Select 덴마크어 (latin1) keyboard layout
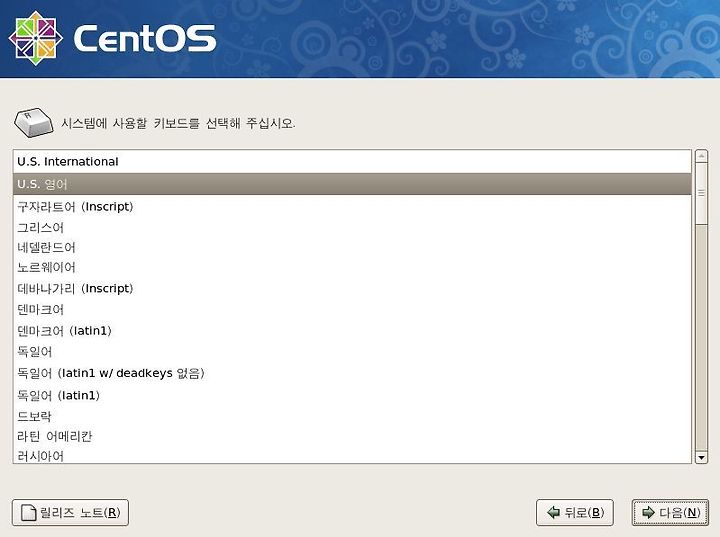 tap(352, 331)
